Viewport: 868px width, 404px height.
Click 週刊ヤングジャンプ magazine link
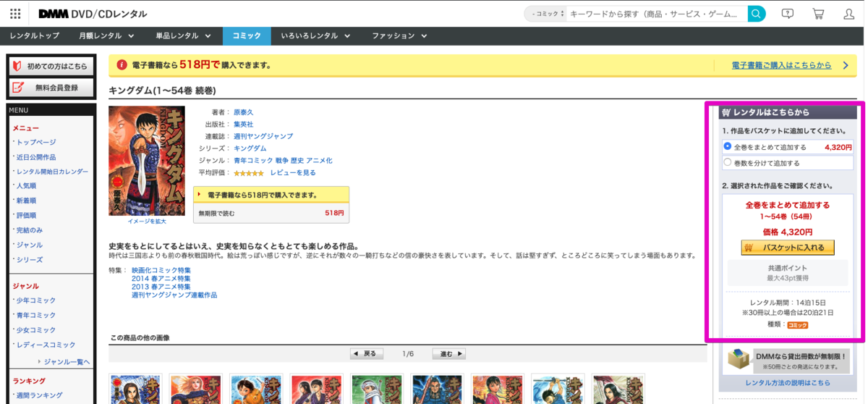coord(263,136)
